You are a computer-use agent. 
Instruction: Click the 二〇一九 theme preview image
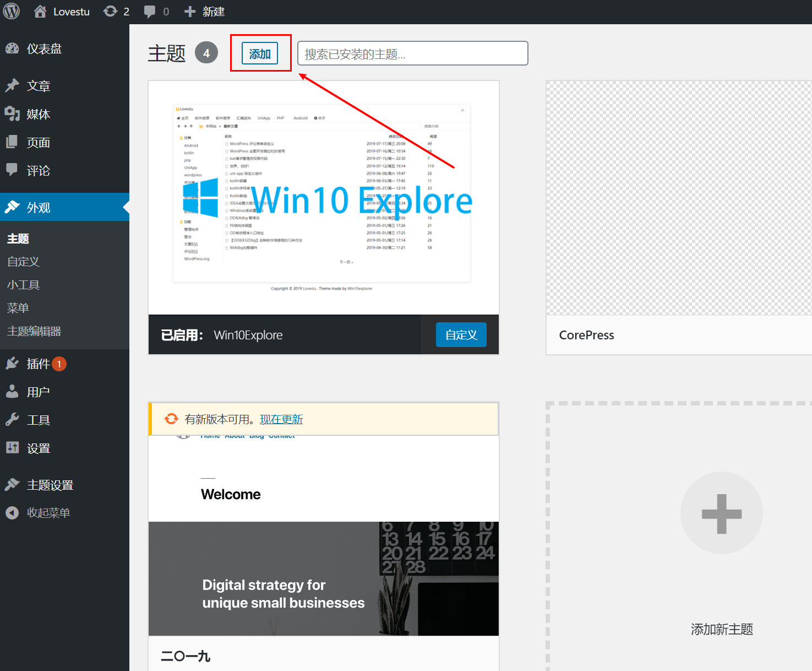[x=324, y=535]
